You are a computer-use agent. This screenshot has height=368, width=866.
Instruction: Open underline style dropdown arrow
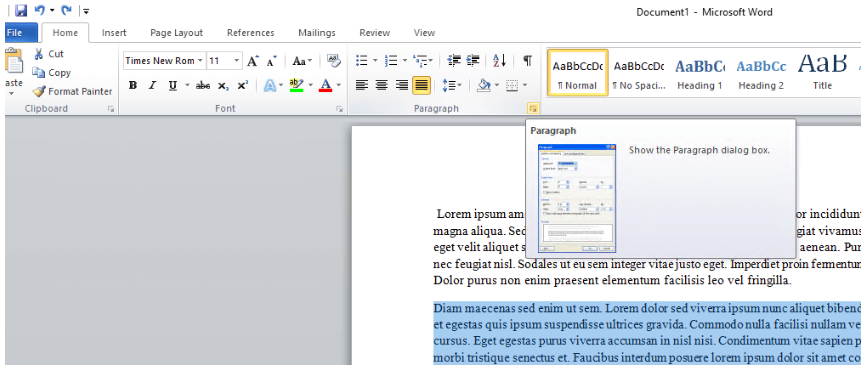pyautogui.click(x=187, y=86)
